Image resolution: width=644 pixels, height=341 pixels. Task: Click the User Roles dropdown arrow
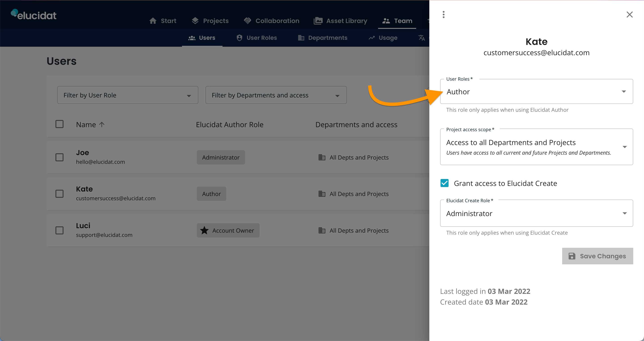pos(624,92)
